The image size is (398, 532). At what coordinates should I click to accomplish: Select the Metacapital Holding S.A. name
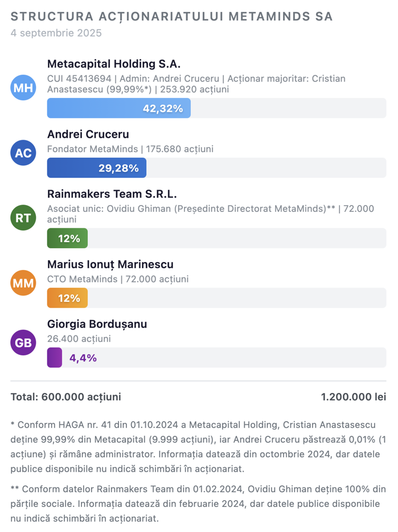point(113,64)
